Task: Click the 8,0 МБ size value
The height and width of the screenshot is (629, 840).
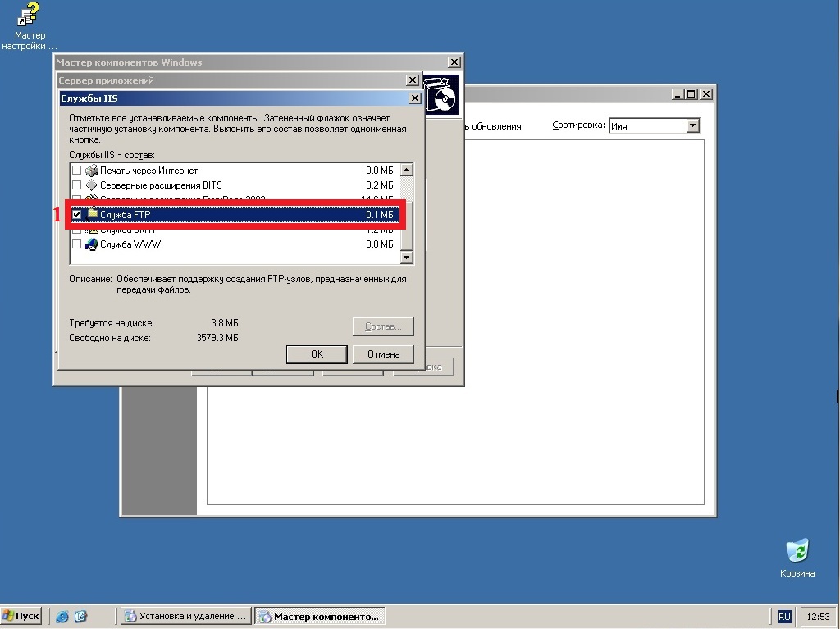Action: point(379,244)
